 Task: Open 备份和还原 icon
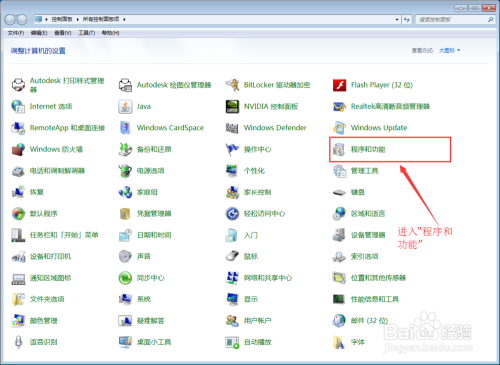pyautogui.click(x=125, y=149)
